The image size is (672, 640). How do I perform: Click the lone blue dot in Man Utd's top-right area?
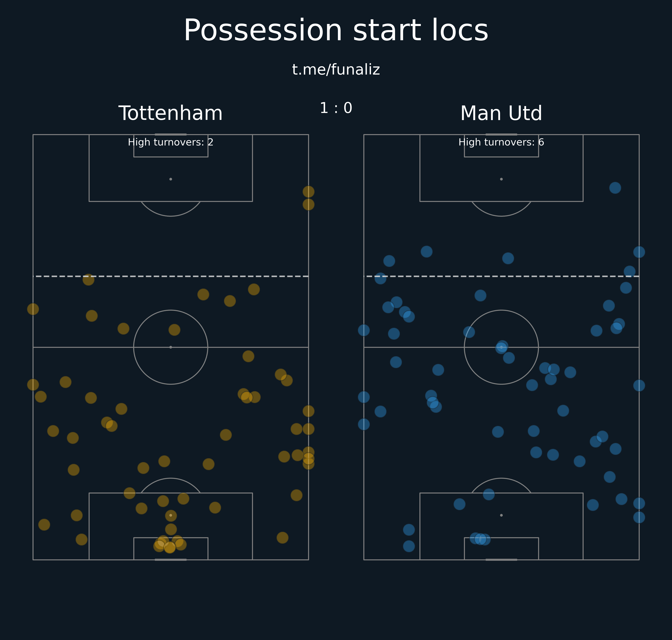pyautogui.click(x=615, y=188)
